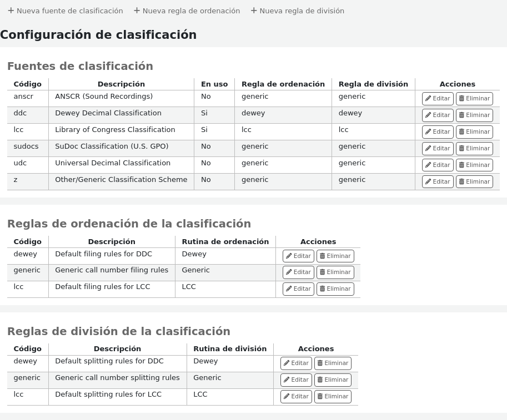
Task: Create a new classification source
Action: point(66,11)
